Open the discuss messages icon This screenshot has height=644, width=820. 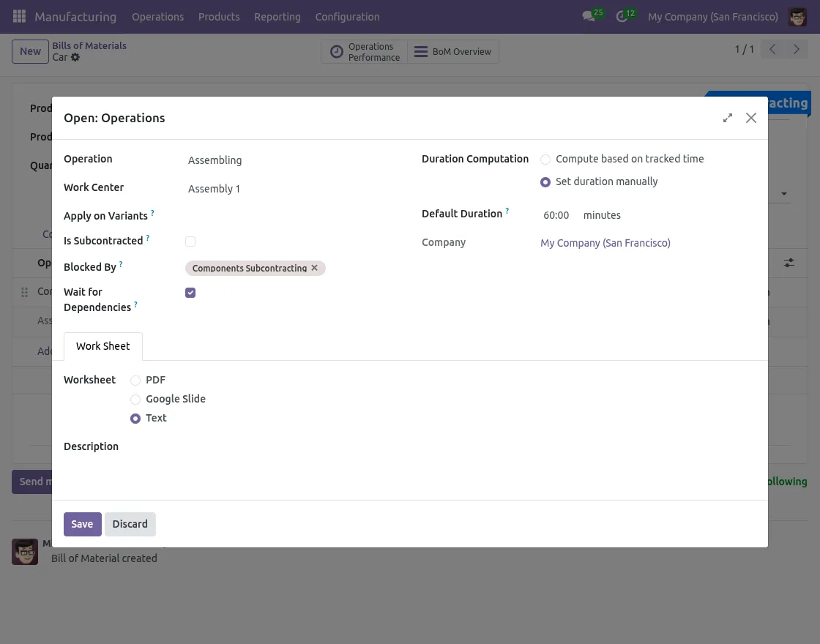[588, 16]
